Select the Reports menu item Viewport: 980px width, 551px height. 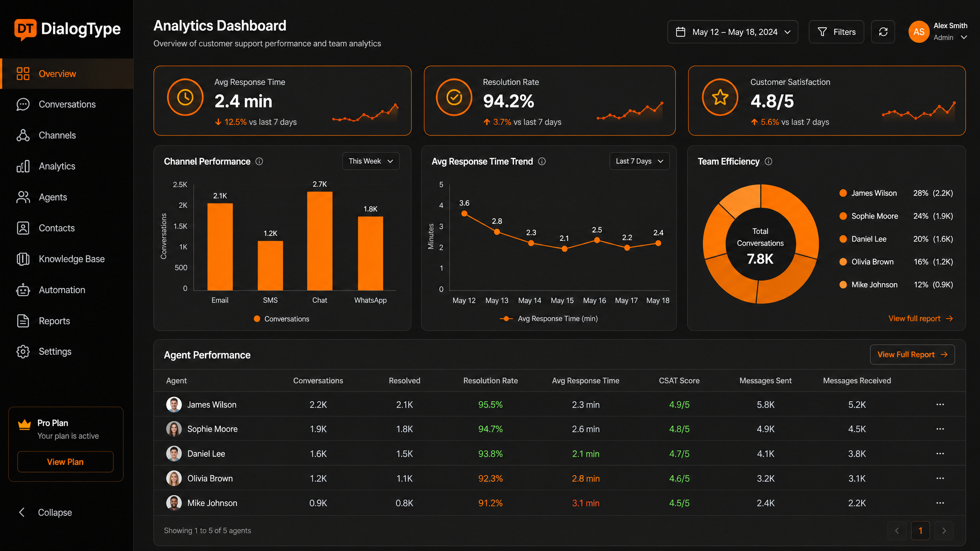[x=67, y=321]
